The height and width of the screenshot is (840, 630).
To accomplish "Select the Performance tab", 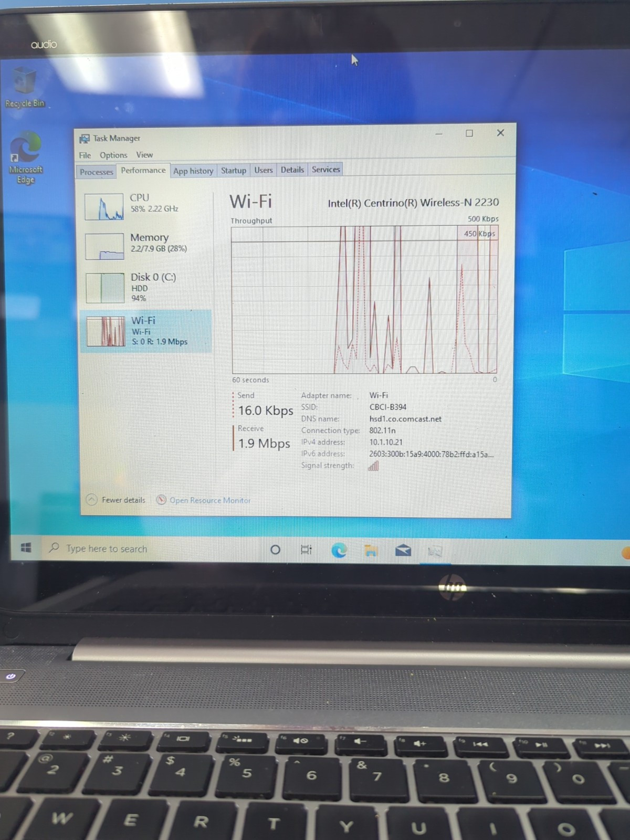I will click(x=143, y=170).
